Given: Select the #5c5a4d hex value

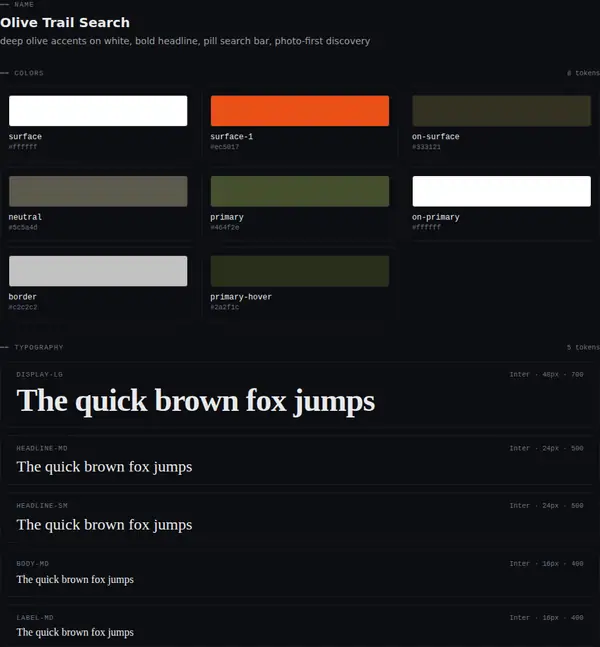Looking at the screenshot, I should click(x=23, y=227).
